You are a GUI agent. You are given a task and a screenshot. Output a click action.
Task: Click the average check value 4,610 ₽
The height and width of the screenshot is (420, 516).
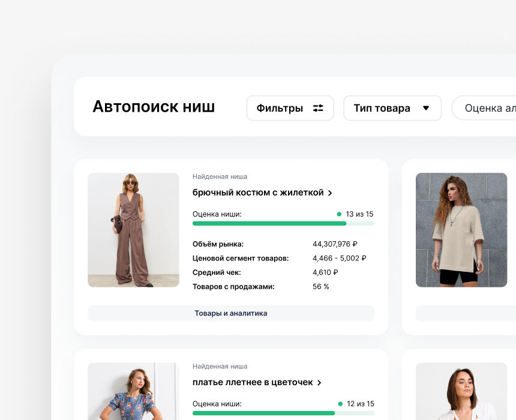(325, 272)
